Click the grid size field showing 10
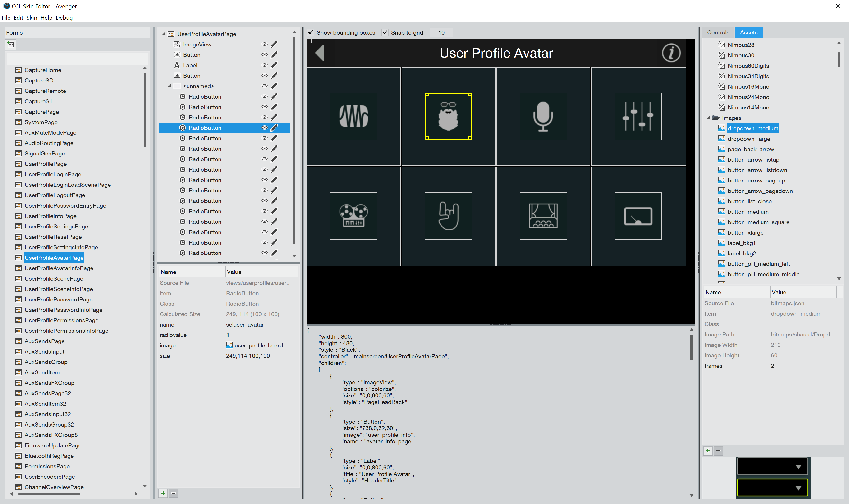Viewport: 849px width, 504px height. (x=441, y=33)
